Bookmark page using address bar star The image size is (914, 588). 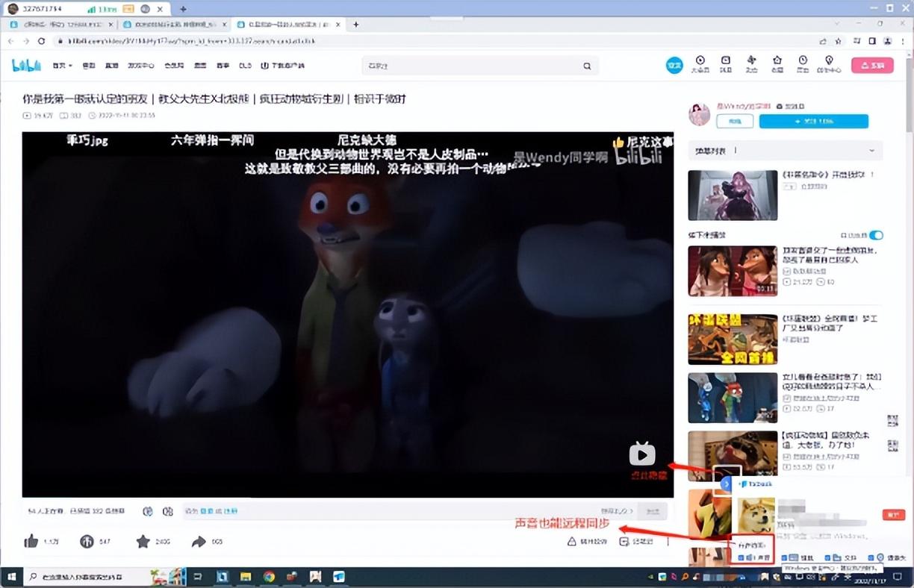pyautogui.click(x=839, y=41)
